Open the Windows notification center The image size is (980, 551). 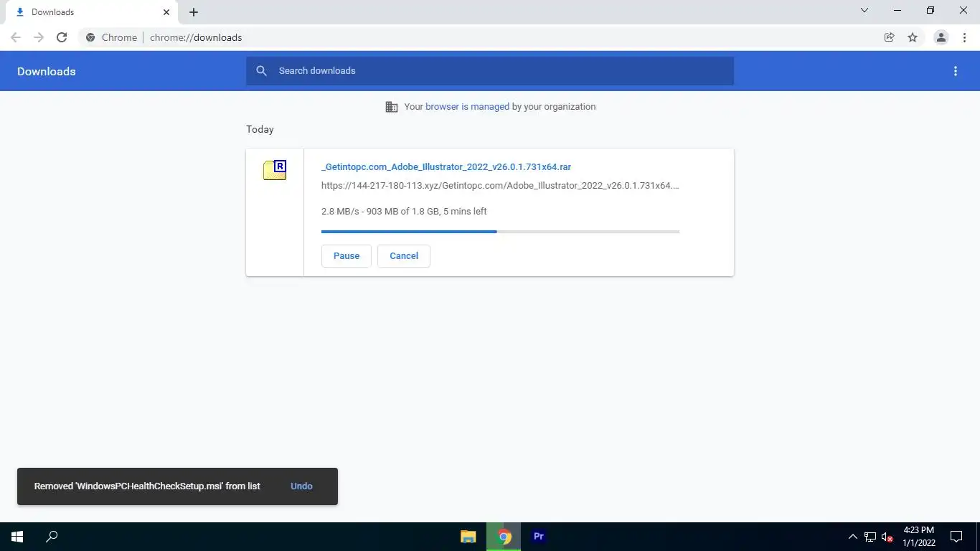pyautogui.click(x=956, y=537)
